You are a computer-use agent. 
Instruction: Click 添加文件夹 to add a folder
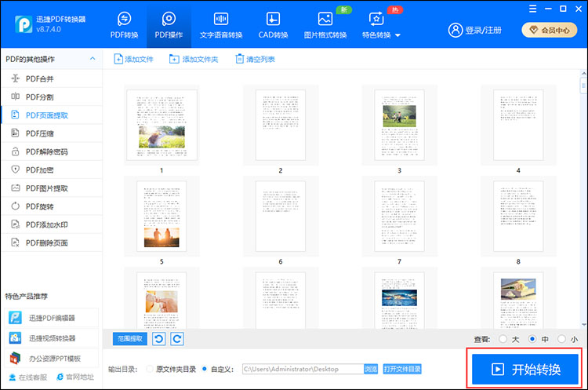point(194,59)
